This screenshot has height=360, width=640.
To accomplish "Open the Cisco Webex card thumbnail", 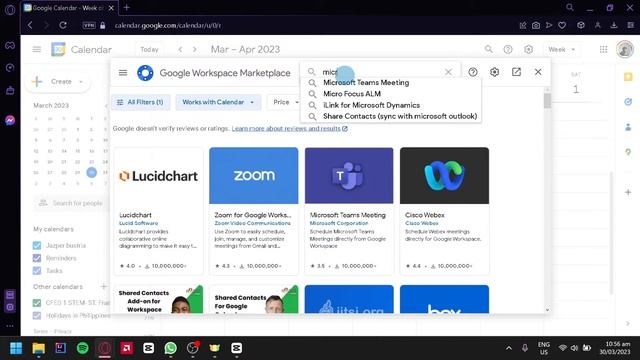I will coord(444,176).
